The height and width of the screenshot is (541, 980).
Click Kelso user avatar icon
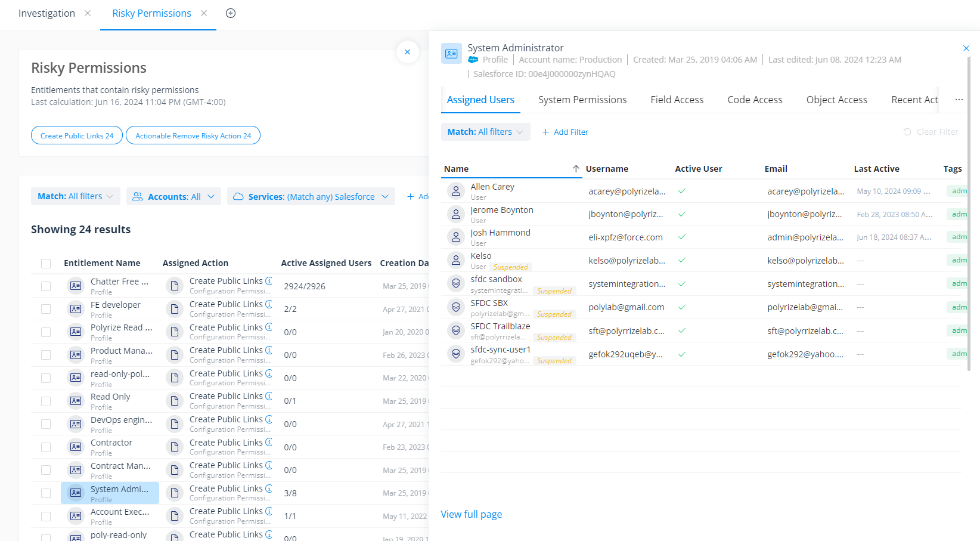coord(456,260)
